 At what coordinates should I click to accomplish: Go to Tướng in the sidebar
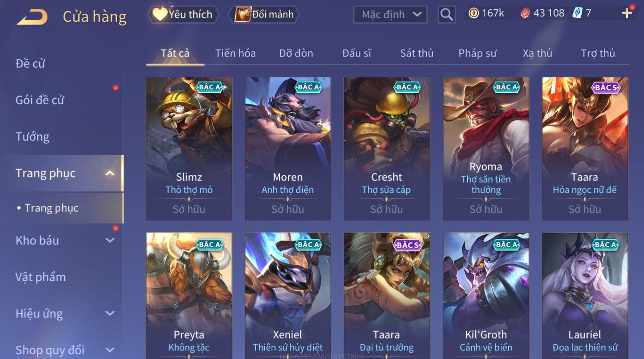pyautogui.click(x=32, y=137)
